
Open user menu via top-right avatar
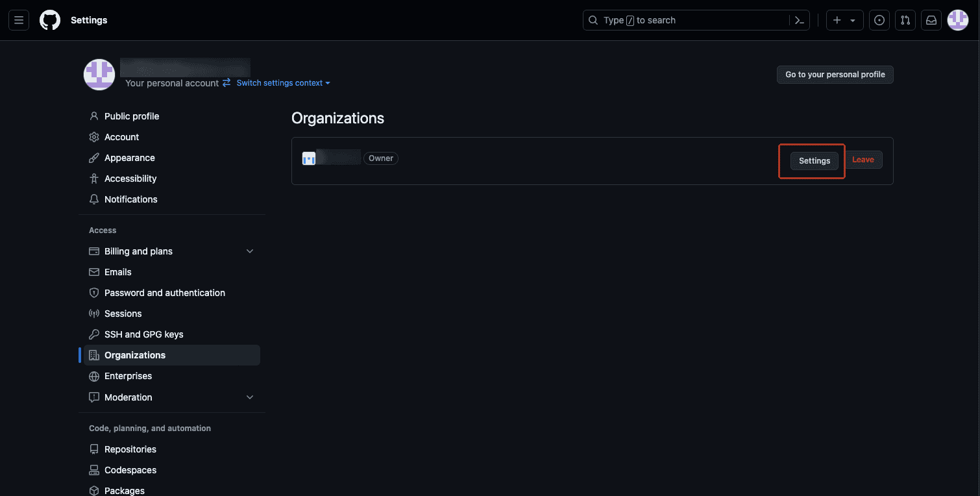click(958, 20)
